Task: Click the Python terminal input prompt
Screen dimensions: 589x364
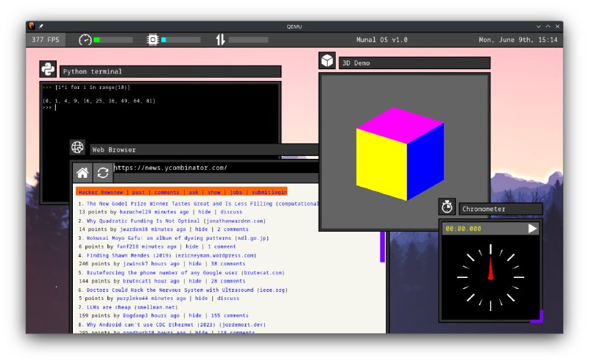Action: [x=55, y=107]
